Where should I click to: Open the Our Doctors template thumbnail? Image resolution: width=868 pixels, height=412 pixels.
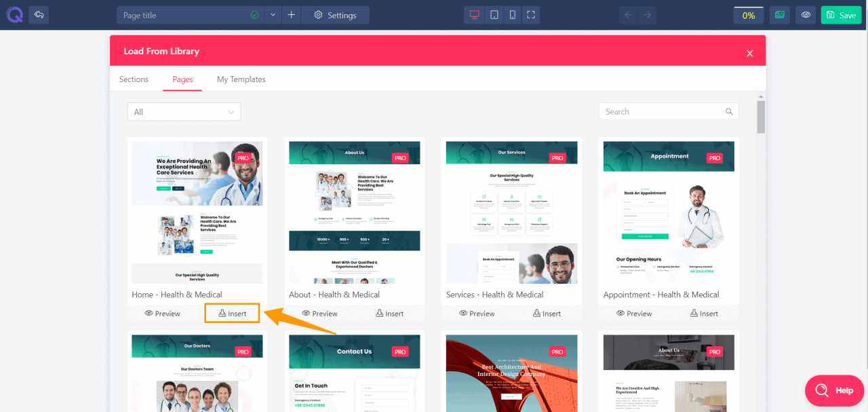click(197, 373)
